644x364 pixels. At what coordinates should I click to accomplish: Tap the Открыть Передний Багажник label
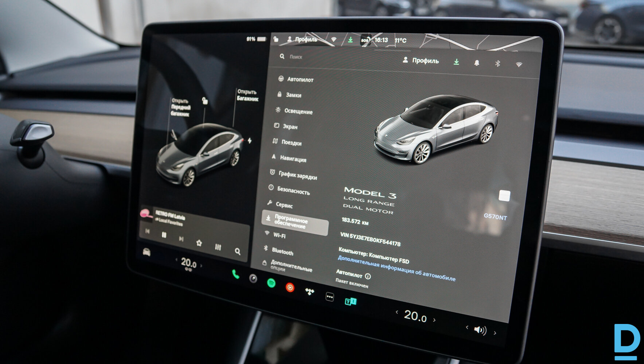[181, 107]
